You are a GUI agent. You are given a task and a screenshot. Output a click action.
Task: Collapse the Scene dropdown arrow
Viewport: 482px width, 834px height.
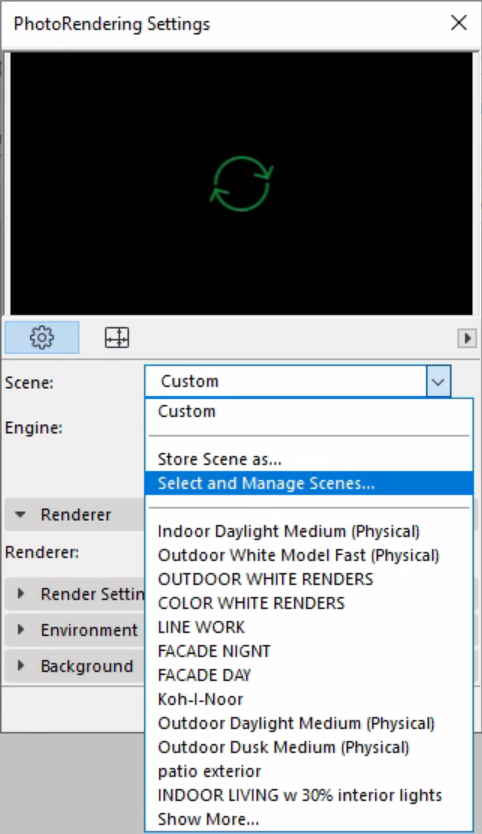pyautogui.click(x=438, y=381)
